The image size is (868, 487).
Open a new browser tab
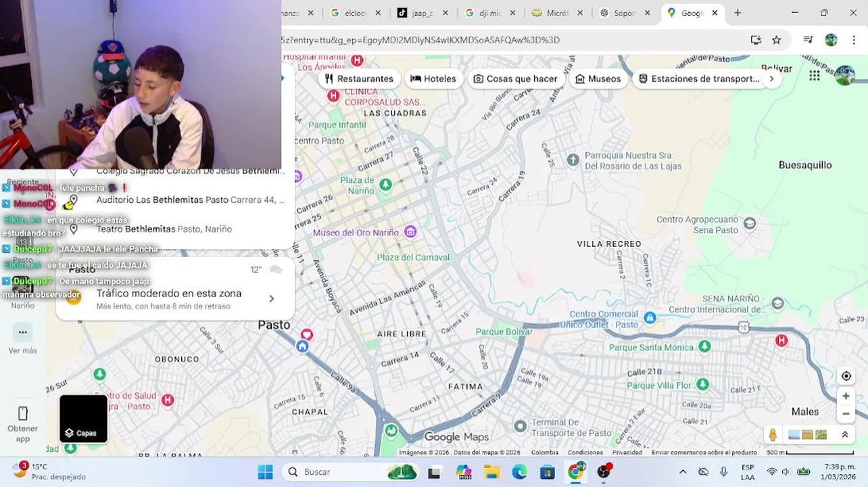738,13
